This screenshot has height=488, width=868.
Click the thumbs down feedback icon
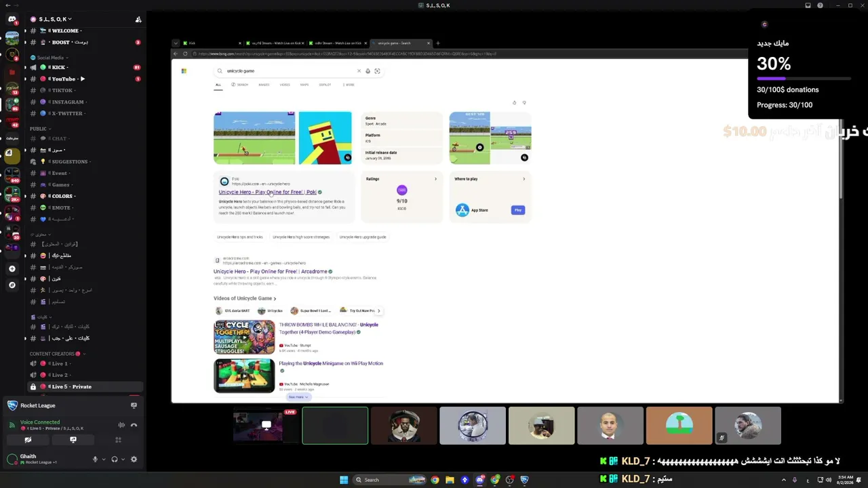click(x=524, y=103)
